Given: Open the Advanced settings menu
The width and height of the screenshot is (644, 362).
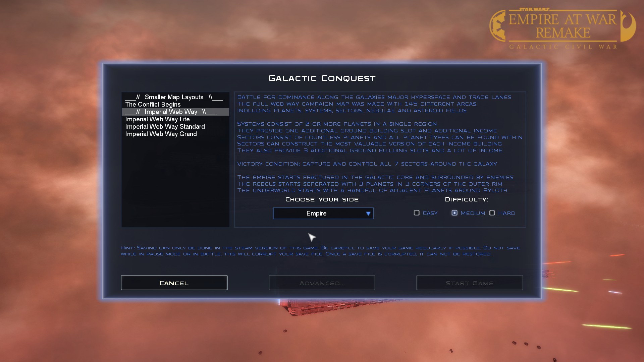Looking at the screenshot, I should (x=322, y=283).
